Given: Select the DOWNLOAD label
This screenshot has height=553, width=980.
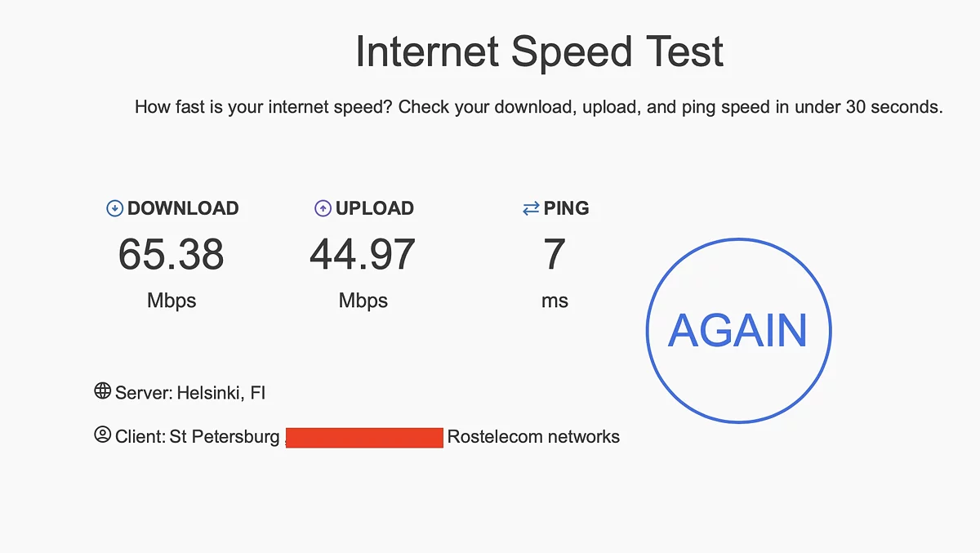Looking at the screenshot, I should point(183,208).
